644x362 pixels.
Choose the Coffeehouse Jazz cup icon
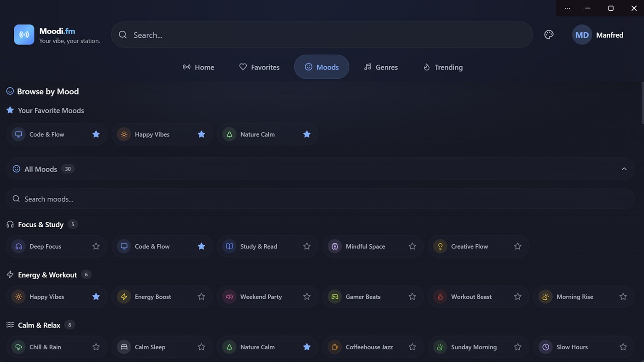pos(335,347)
